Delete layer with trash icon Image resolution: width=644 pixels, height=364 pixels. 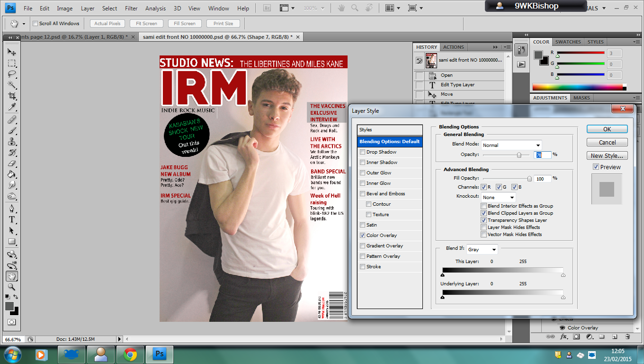click(x=627, y=337)
